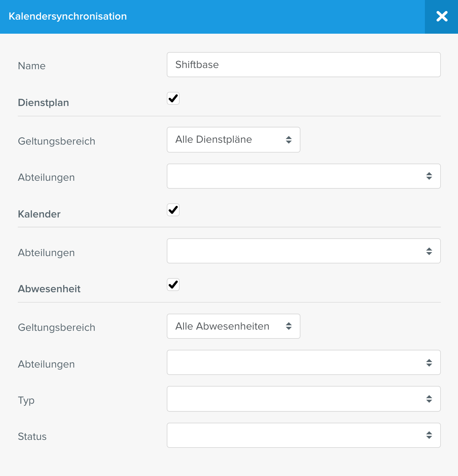Open the Status dropdown field
The width and height of the screenshot is (458, 476).
(303, 435)
